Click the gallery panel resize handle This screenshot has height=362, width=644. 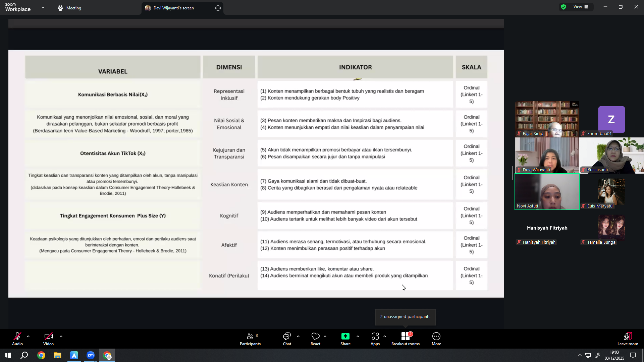(x=512, y=173)
